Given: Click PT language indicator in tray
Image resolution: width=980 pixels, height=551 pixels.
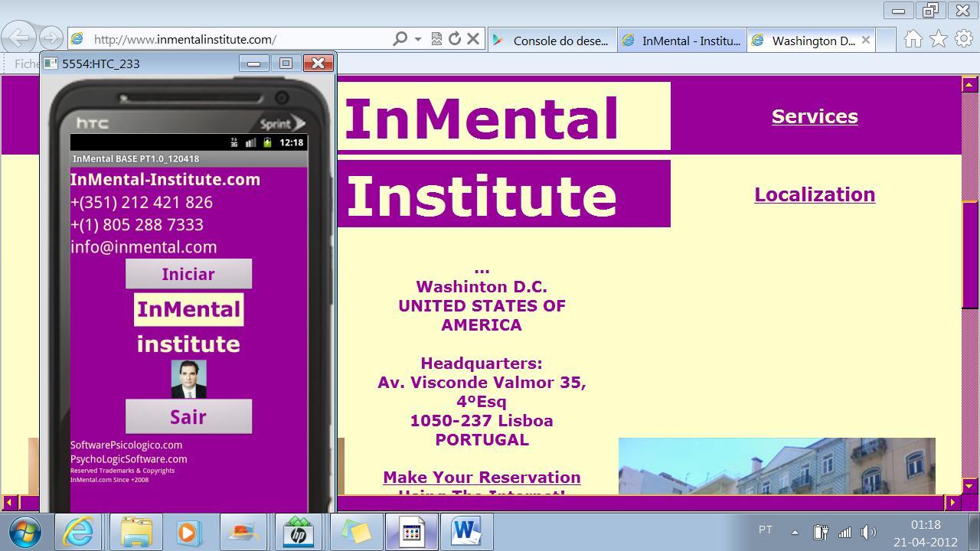Looking at the screenshot, I should coord(765,530).
